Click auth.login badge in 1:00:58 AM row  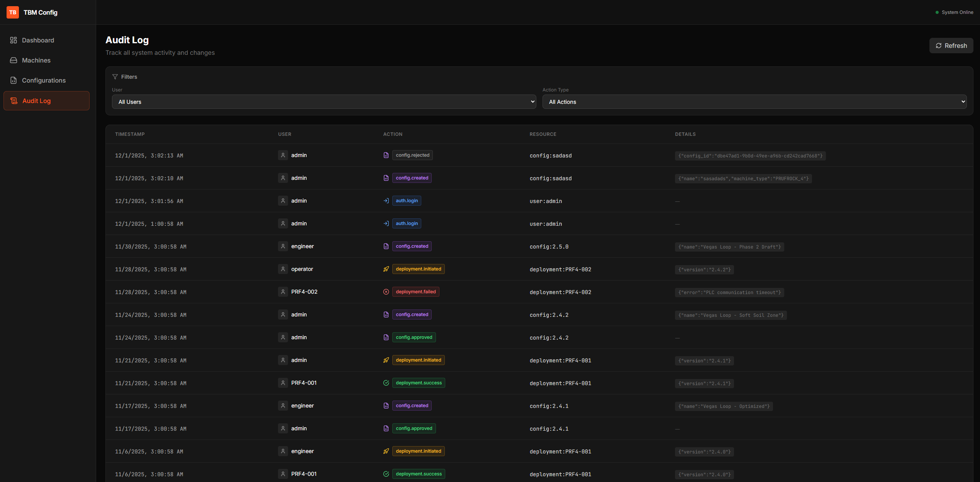click(407, 223)
